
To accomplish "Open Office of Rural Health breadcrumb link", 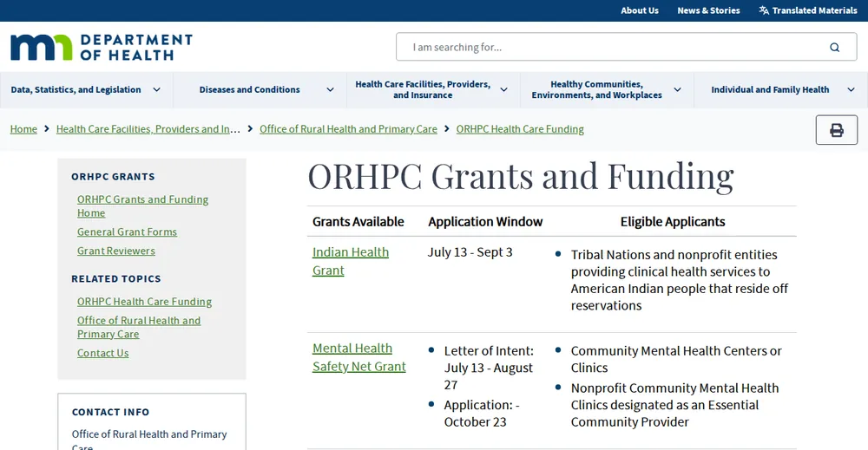I will pyautogui.click(x=348, y=129).
